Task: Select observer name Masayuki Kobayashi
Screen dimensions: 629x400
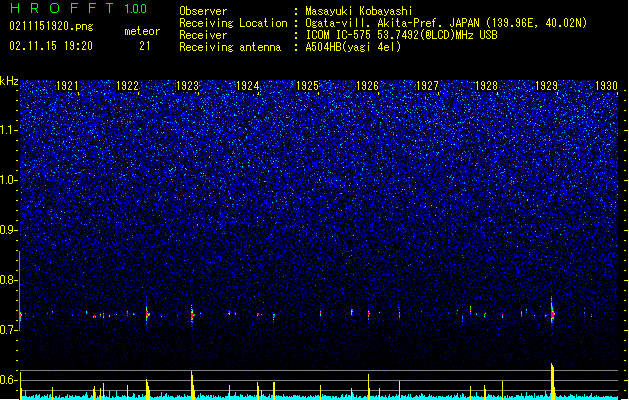Action: coord(359,11)
